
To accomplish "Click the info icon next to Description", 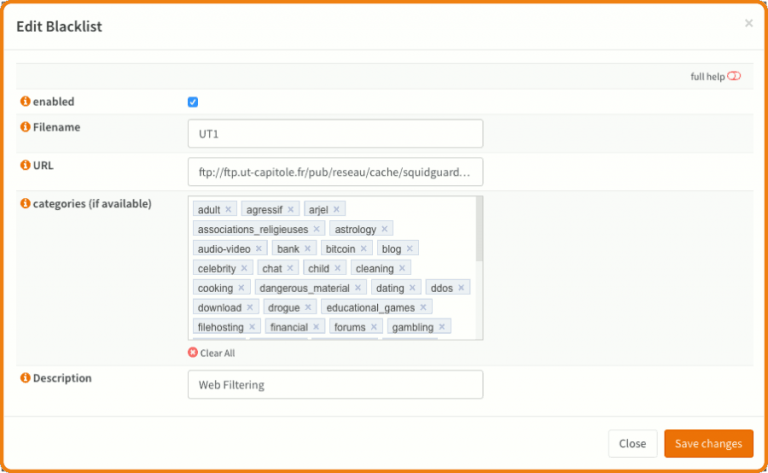I will pos(26,378).
